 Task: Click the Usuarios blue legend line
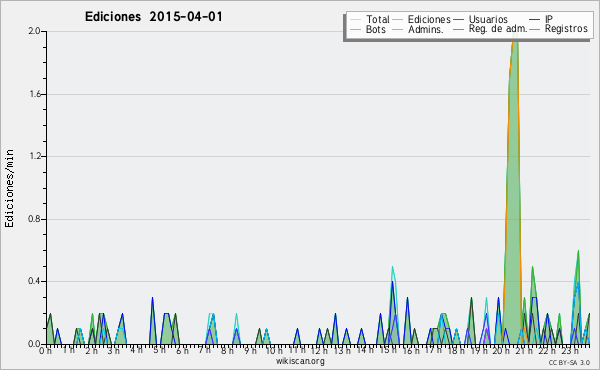tap(459, 20)
